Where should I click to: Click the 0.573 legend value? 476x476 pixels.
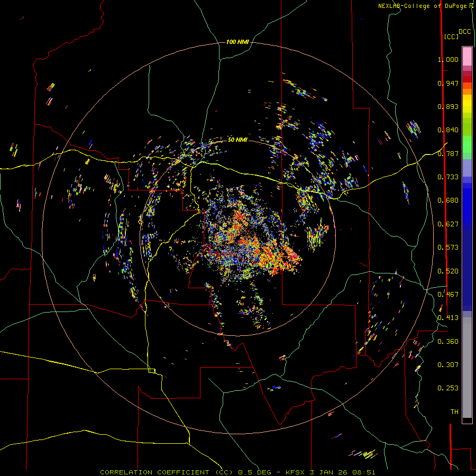pyautogui.click(x=448, y=248)
